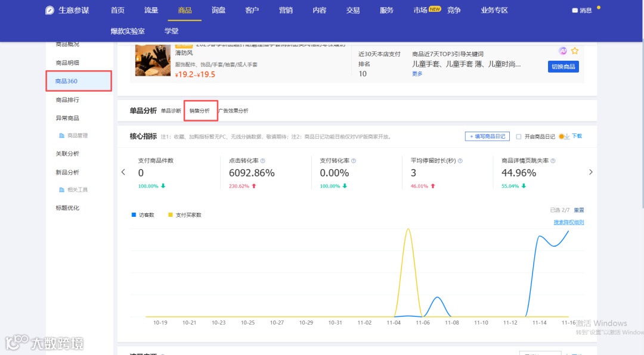Click help icon beside 商品详情页跳失率
This screenshot has height=355, width=644.
(553, 161)
